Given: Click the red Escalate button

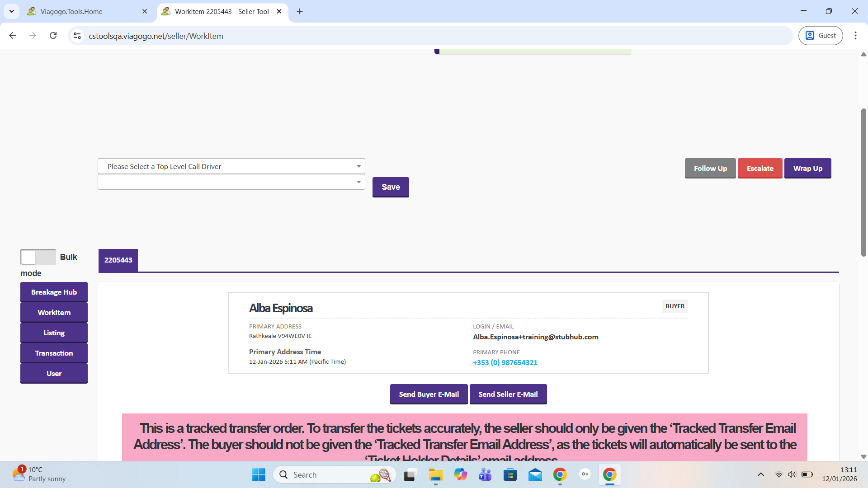Looking at the screenshot, I should [x=759, y=169].
